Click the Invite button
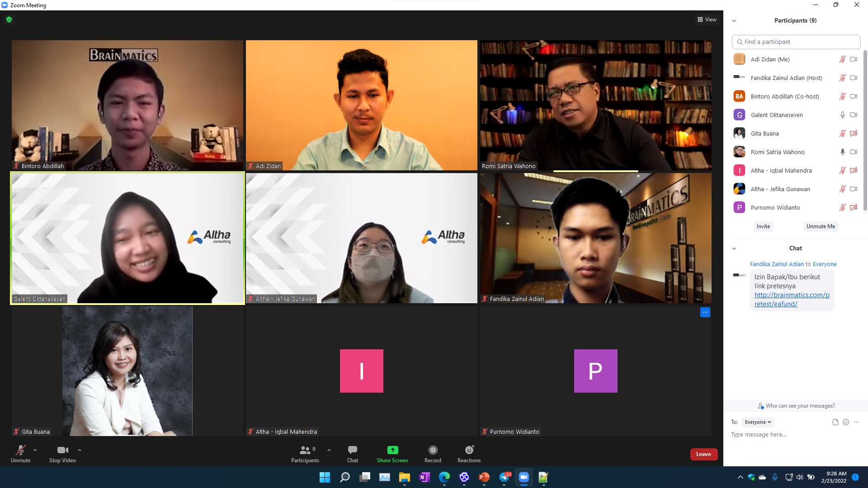This screenshot has height=488, width=868. (x=763, y=226)
